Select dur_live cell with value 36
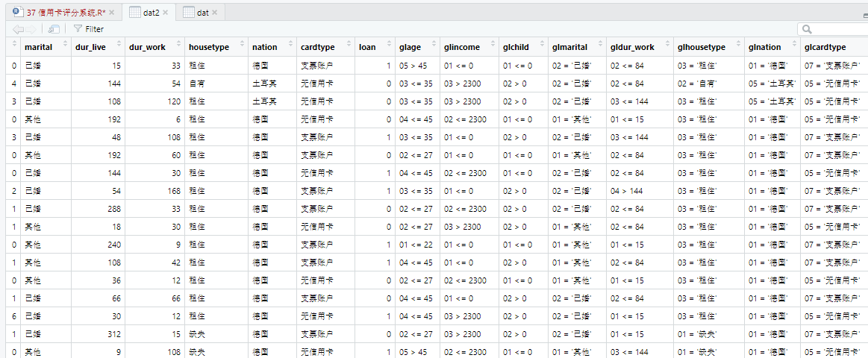This screenshot has width=868, height=358. point(99,280)
